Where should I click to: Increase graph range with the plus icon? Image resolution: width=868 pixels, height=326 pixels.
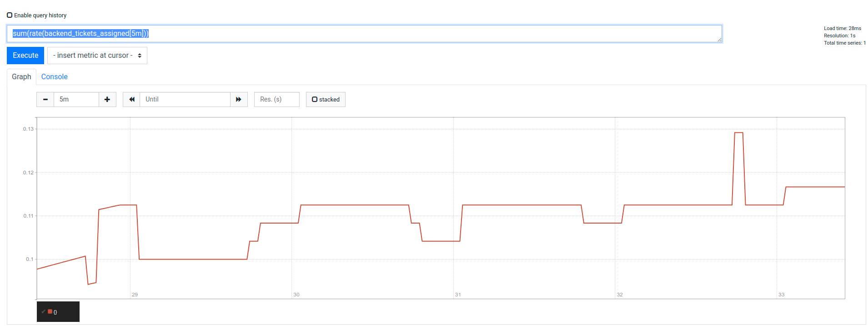(x=107, y=100)
